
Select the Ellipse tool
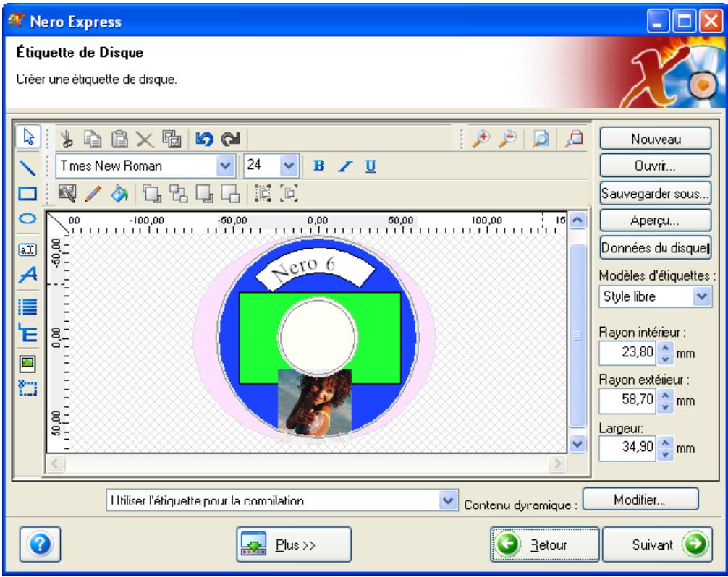tap(27, 218)
